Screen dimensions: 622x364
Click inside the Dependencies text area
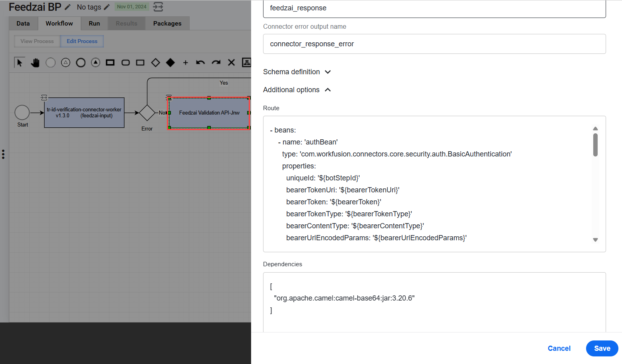pos(434,302)
